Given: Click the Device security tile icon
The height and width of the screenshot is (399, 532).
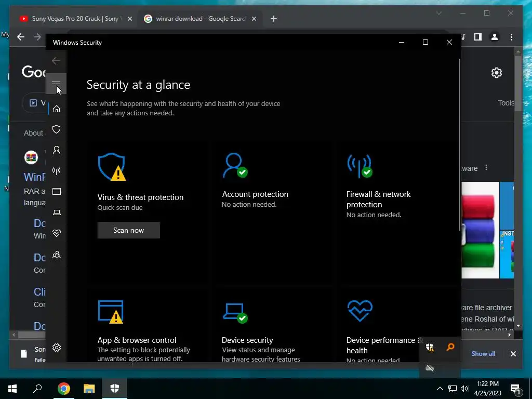Looking at the screenshot, I should (x=235, y=313).
